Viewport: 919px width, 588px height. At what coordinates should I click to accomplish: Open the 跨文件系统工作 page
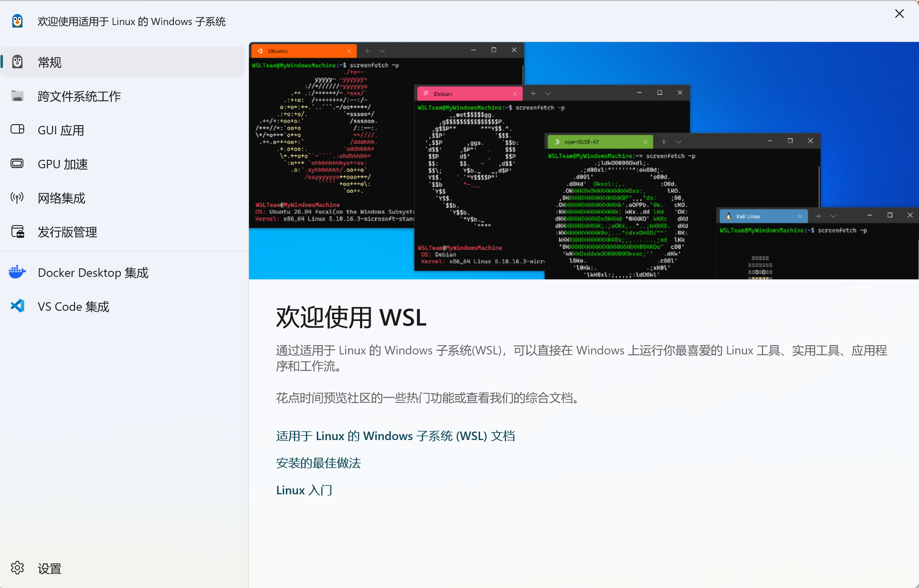(x=79, y=96)
